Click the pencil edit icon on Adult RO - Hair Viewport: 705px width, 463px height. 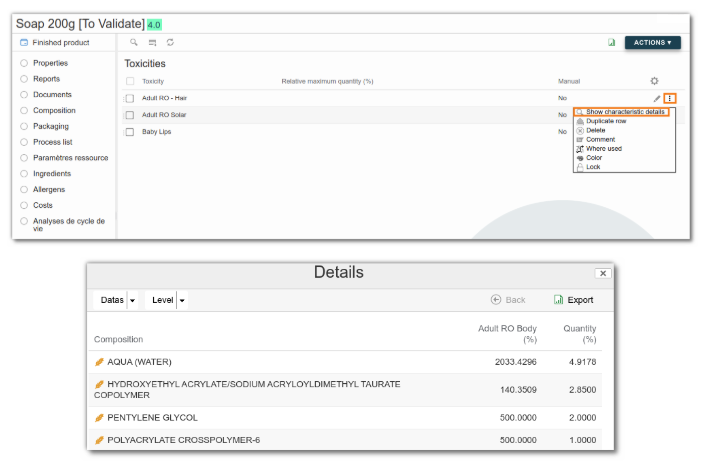click(657, 98)
